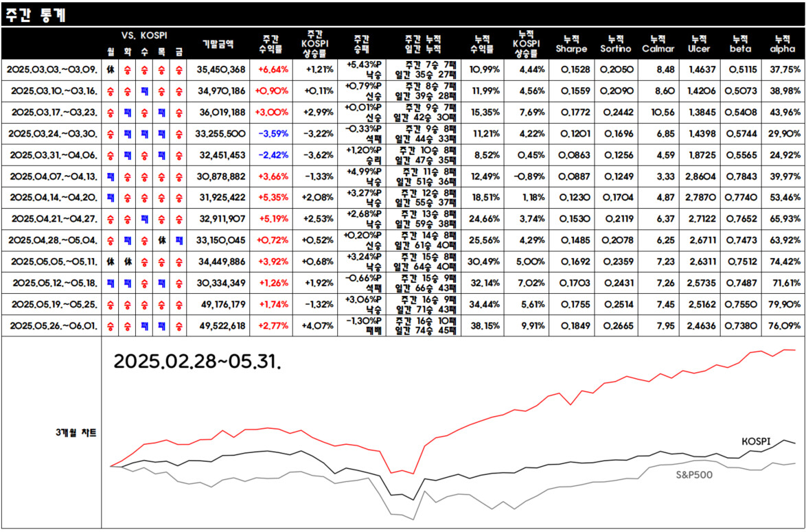Screen dimensions: 806x532
Task: Select the blue weekly return -2.42%
Action: [x=273, y=154]
